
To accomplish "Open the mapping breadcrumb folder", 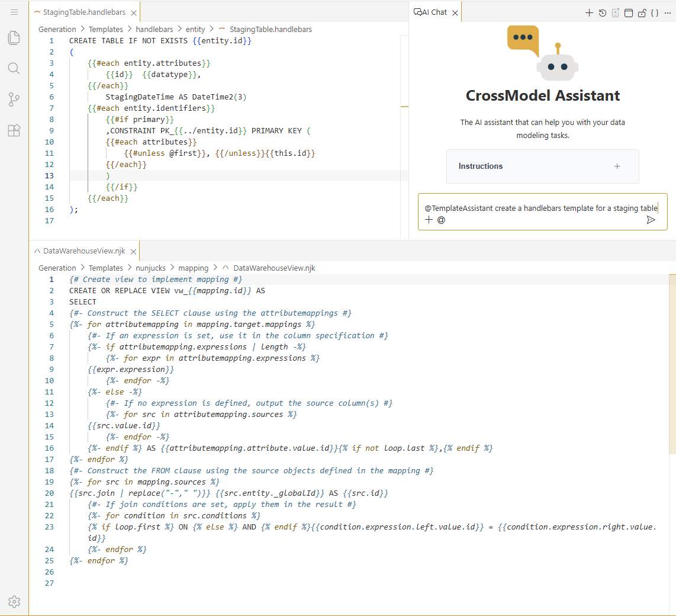I will (193, 268).
